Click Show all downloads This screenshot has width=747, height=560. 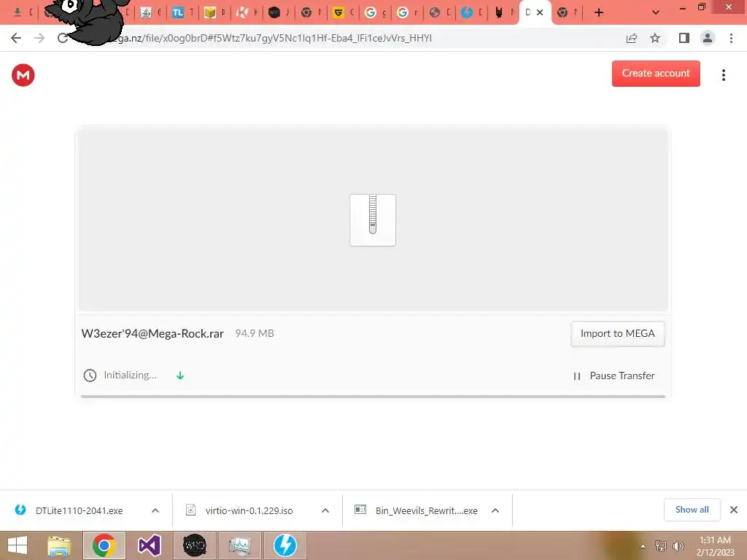[692, 510]
